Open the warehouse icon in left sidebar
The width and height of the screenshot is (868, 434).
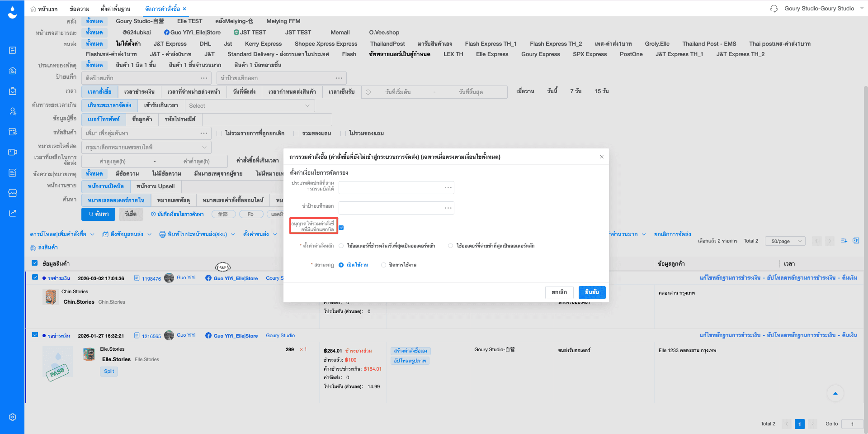[13, 71]
